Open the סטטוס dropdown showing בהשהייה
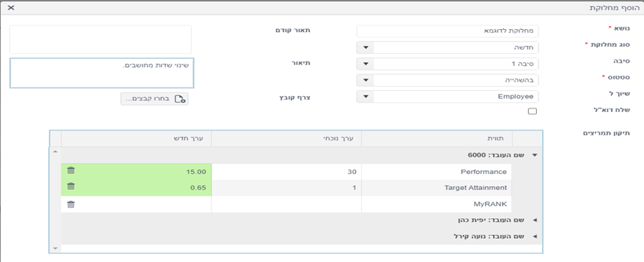The image size is (644, 262). click(x=366, y=80)
